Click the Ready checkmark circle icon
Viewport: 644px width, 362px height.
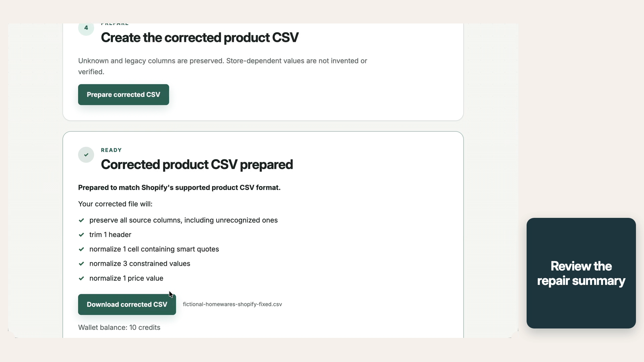86,155
